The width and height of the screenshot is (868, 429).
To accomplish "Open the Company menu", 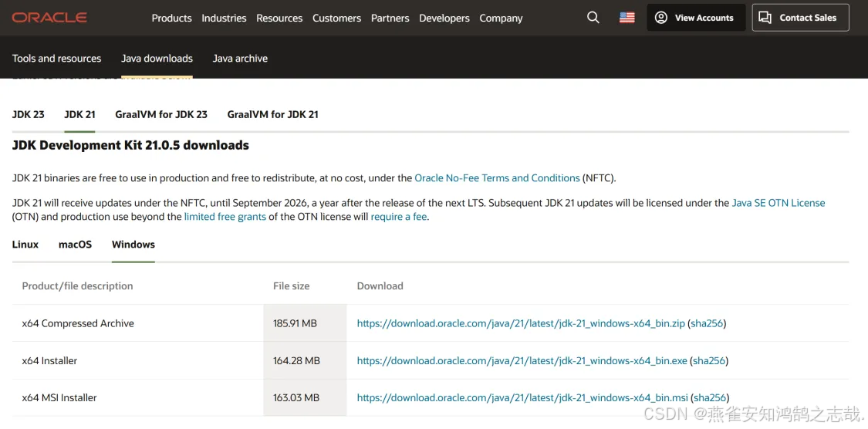I will click(501, 19).
